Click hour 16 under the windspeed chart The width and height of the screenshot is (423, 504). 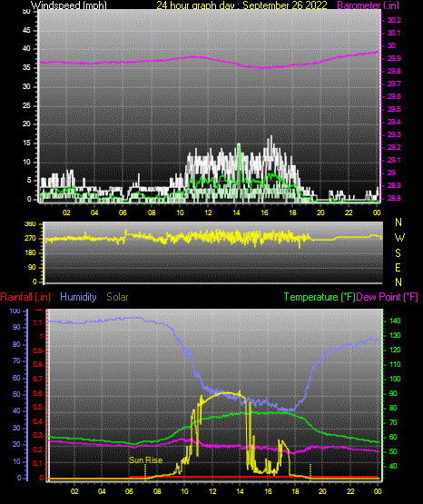tap(264, 212)
